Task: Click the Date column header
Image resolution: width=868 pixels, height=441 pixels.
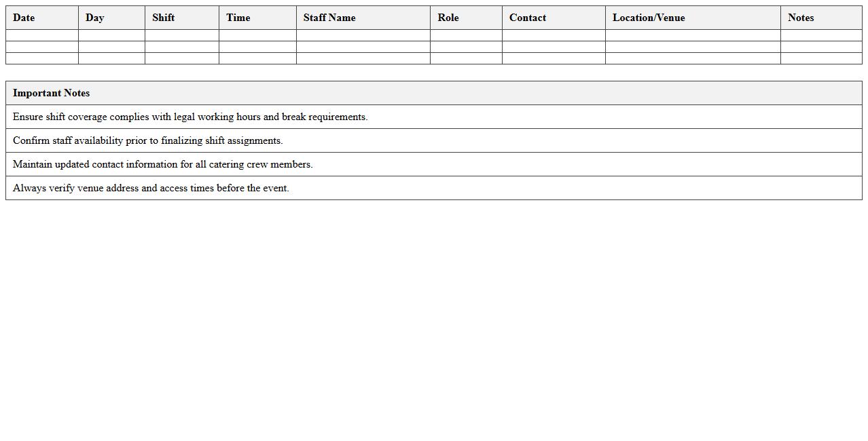Action: pyautogui.click(x=24, y=18)
